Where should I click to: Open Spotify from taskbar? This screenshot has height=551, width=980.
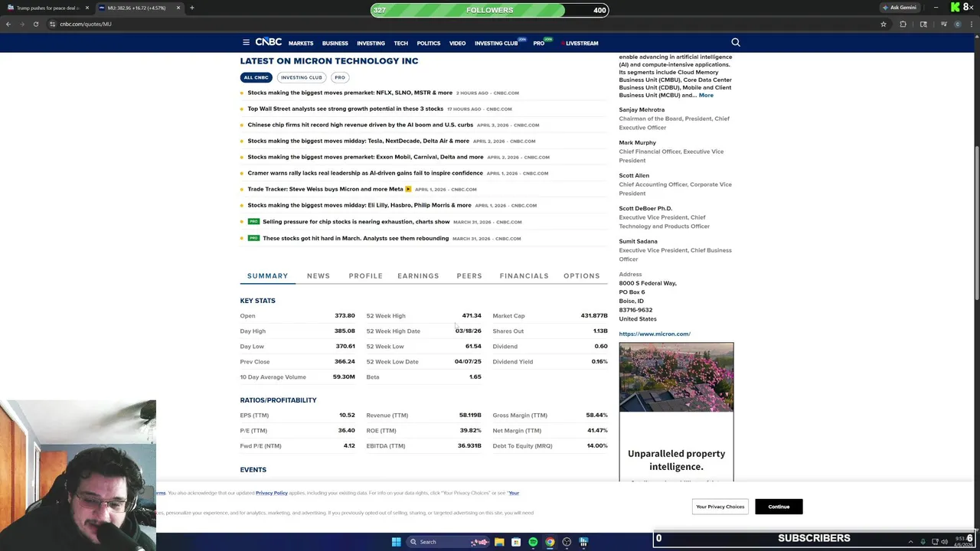533,542
